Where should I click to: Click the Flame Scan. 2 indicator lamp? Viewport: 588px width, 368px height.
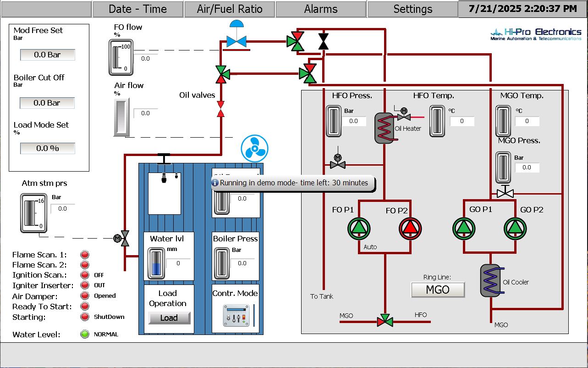85,265
